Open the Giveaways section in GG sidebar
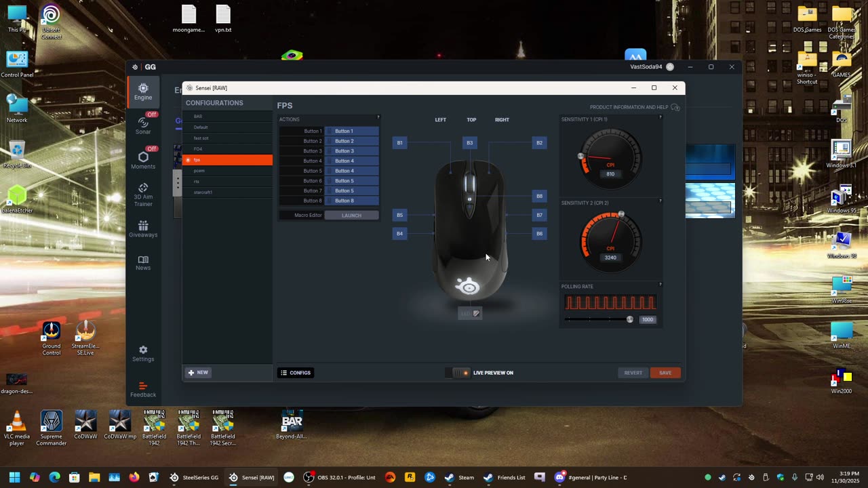The width and height of the screenshot is (868, 488). point(143,229)
